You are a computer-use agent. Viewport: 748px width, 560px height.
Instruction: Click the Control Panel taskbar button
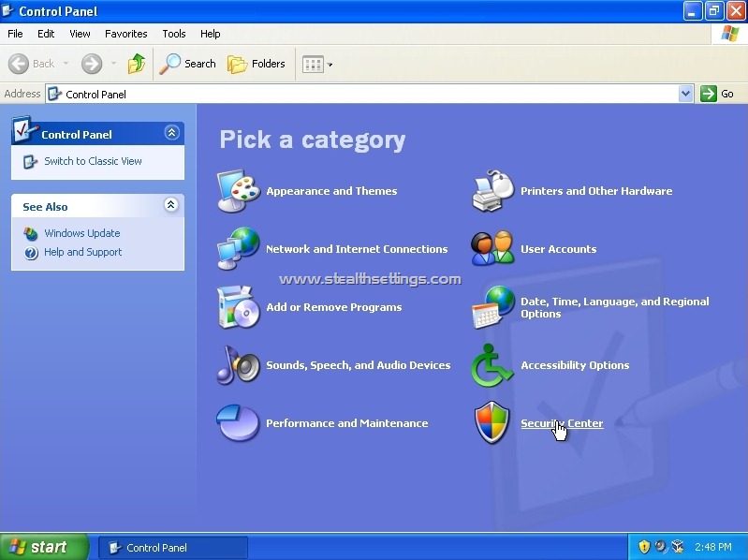click(173, 548)
